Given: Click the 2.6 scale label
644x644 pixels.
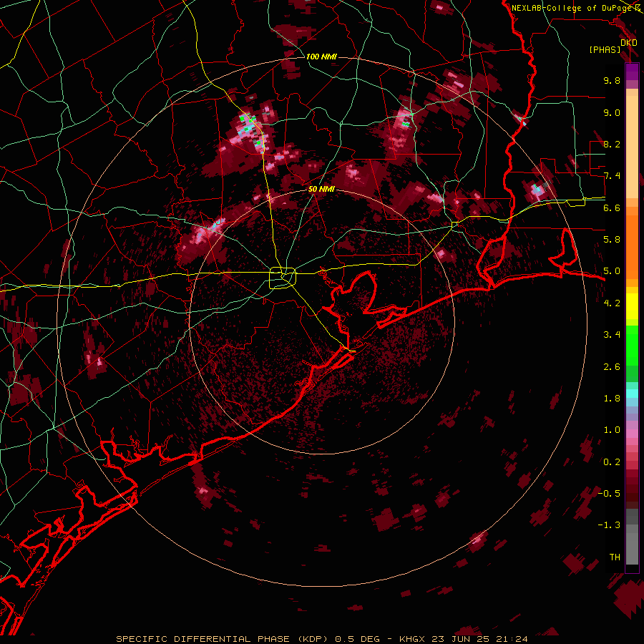Looking at the screenshot, I should click(612, 367).
